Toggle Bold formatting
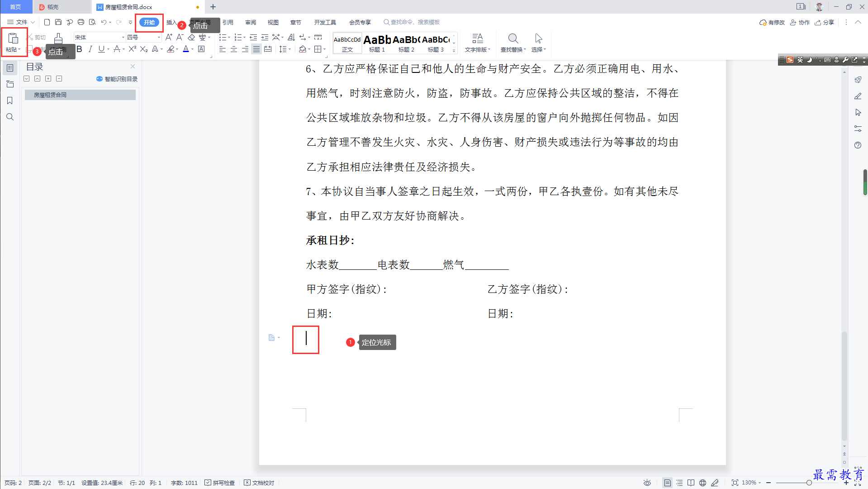 (79, 49)
